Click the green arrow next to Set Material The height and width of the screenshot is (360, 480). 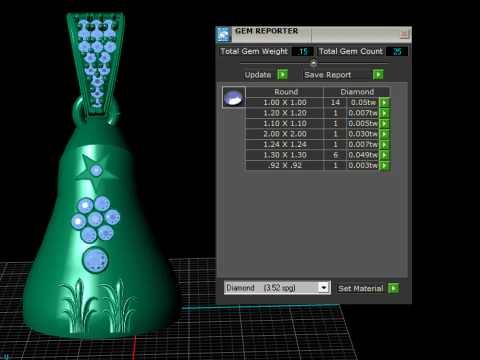click(x=393, y=288)
